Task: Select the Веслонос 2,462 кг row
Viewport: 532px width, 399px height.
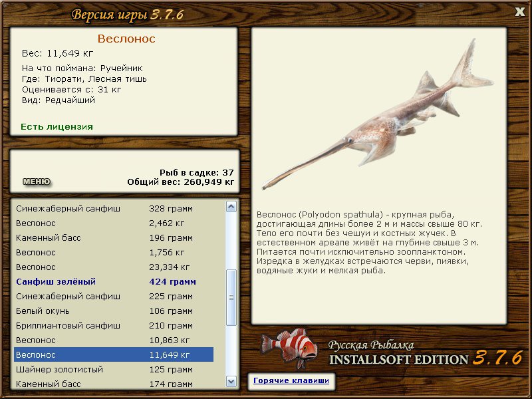Action: coord(114,223)
